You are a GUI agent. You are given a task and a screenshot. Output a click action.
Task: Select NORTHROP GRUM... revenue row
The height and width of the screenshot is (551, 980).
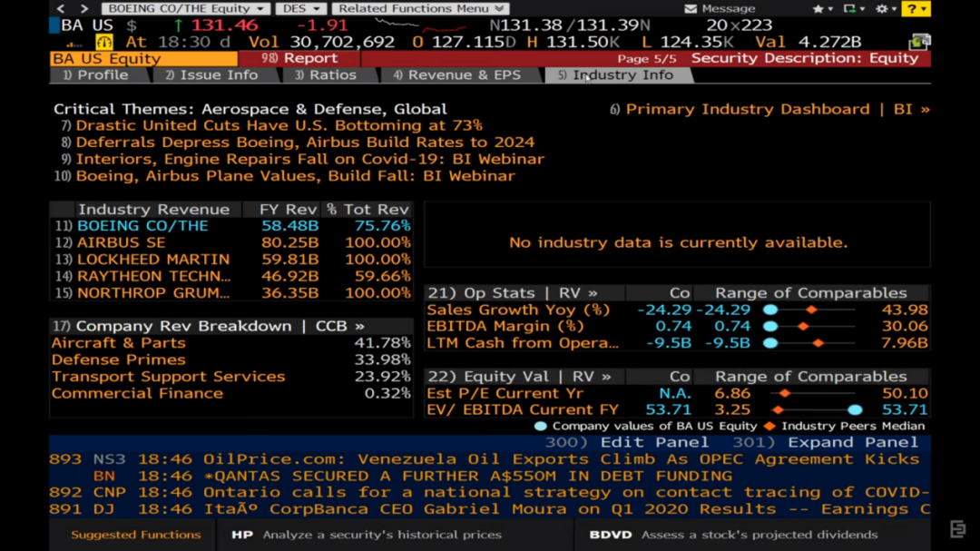232,293
